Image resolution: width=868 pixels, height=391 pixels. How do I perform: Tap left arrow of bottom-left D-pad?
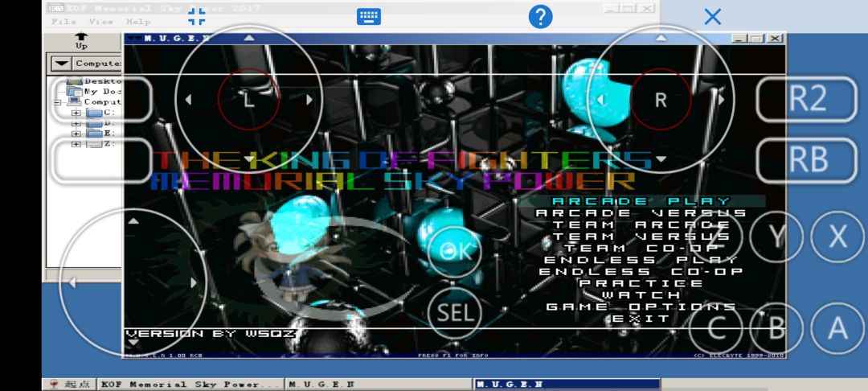tap(72, 283)
